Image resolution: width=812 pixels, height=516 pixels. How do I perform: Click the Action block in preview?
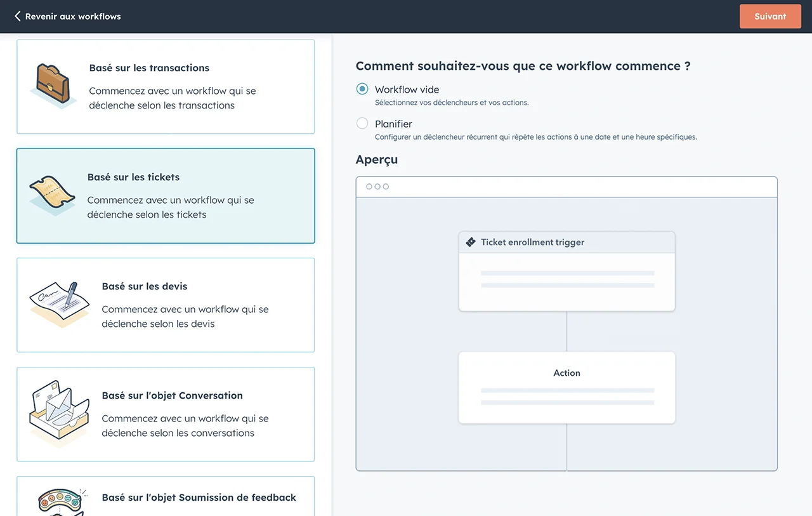click(x=566, y=387)
